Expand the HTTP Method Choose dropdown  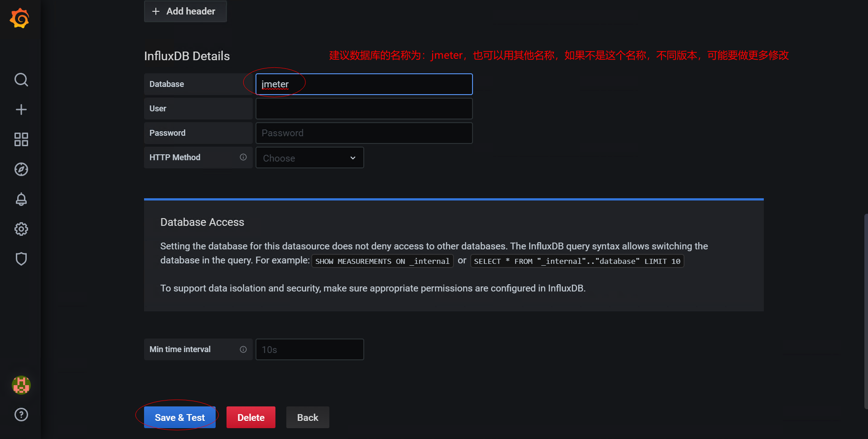point(309,158)
